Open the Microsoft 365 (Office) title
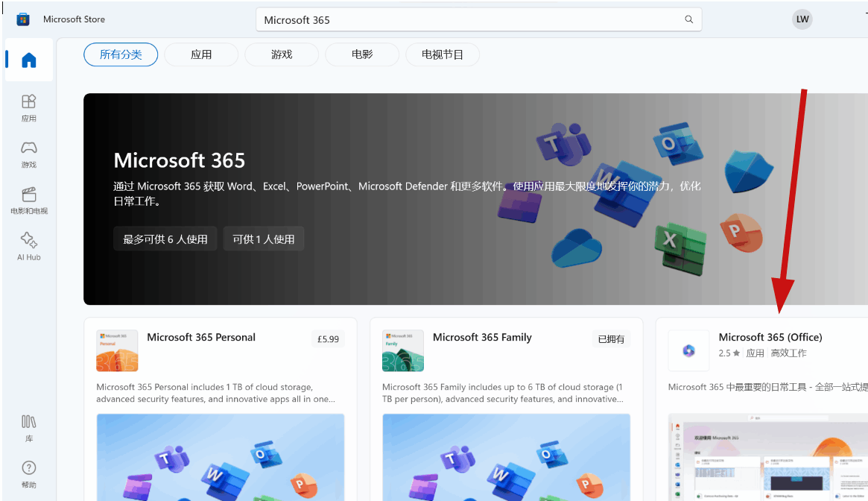Screen dimensions: 868x501 [770, 338]
